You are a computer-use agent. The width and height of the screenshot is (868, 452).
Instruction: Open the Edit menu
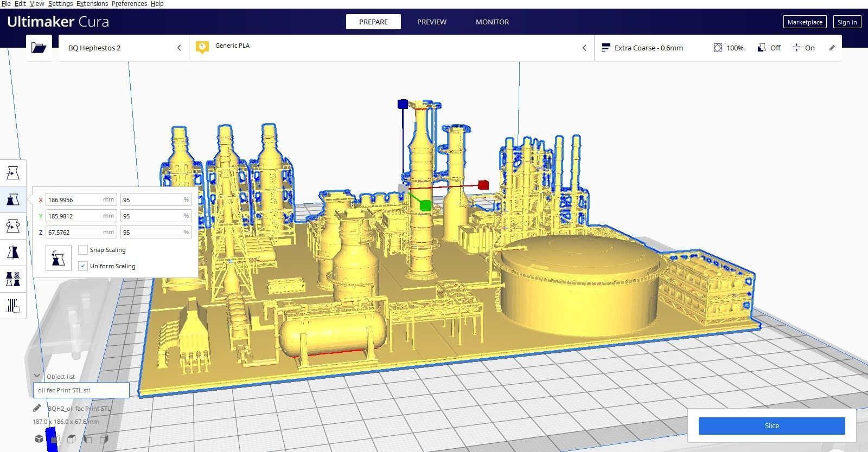(20, 4)
